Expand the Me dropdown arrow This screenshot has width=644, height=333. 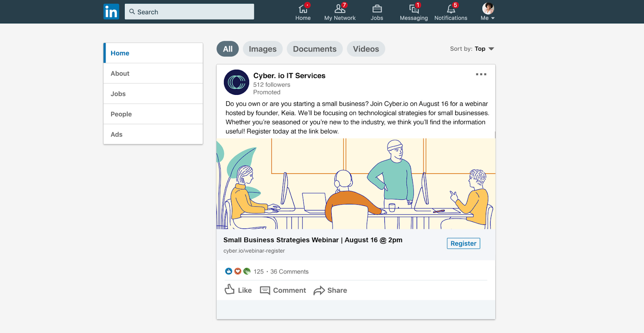pos(493,18)
